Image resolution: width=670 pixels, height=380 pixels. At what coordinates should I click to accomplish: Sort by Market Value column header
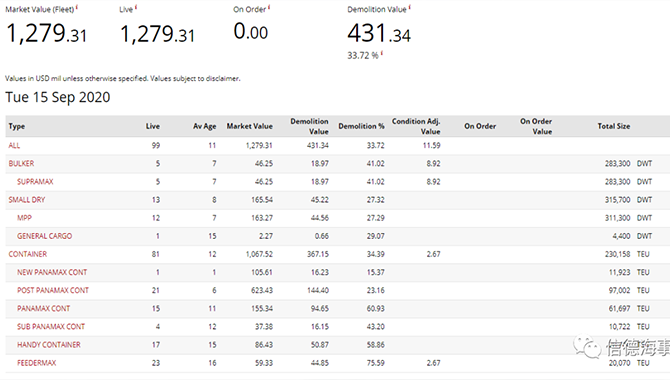pyautogui.click(x=250, y=126)
